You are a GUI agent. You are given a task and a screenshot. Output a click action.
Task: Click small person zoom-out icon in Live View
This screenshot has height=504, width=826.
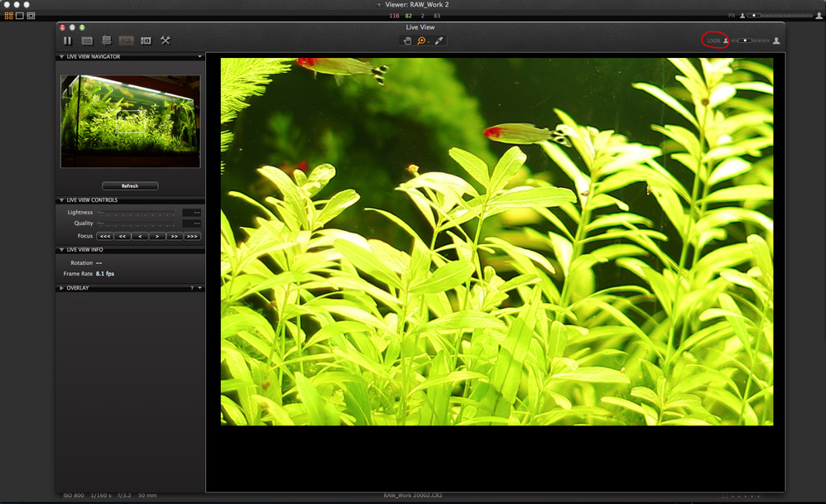coord(725,41)
